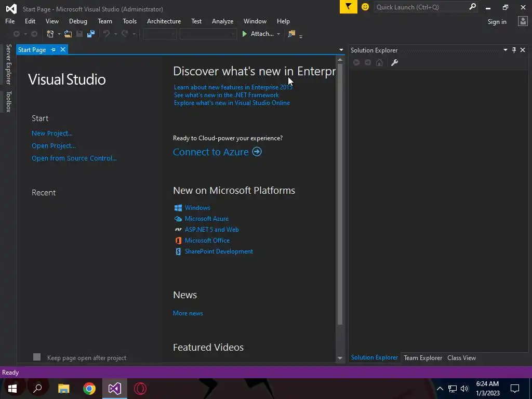532x399 pixels.
Task: Click the Open File toolbar icon
Action: pos(68,34)
